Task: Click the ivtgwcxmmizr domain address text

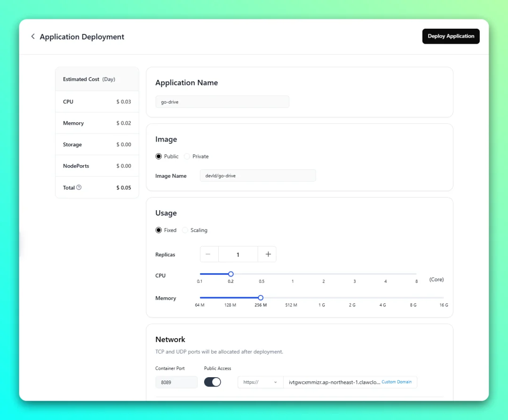Action: coord(334,382)
